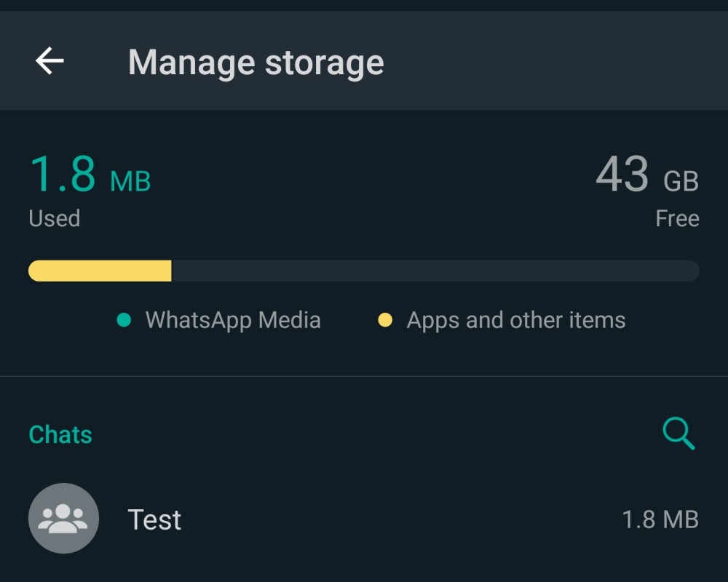The height and width of the screenshot is (582, 728).
Task: Tap the yellow used portion of storage bar
Action: coord(100,271)
